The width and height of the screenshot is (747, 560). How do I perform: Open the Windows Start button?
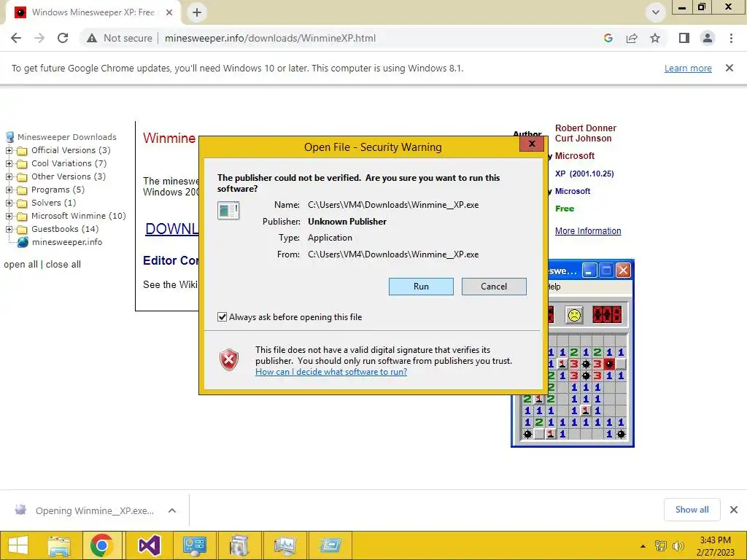18,545
